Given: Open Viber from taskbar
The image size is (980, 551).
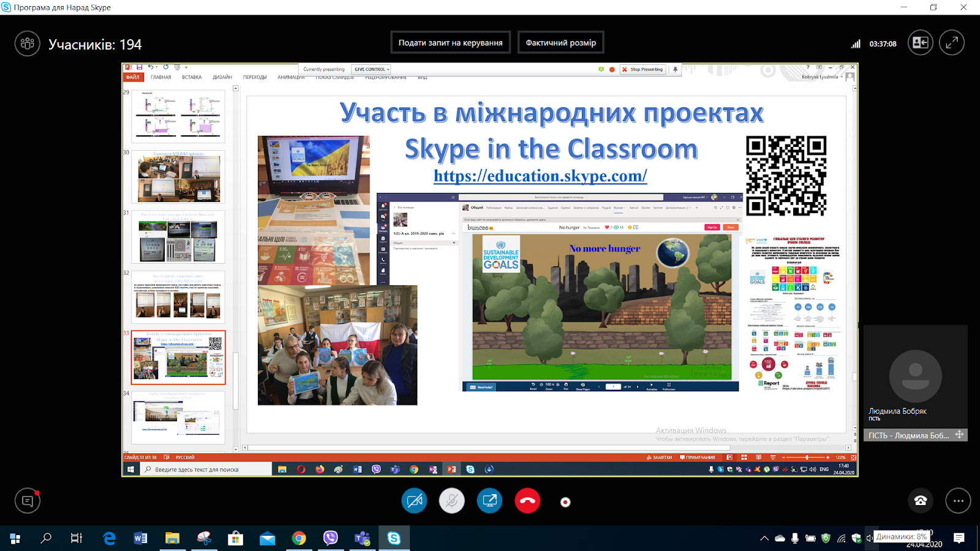Looking at the screenshot, I should [331, 538].
